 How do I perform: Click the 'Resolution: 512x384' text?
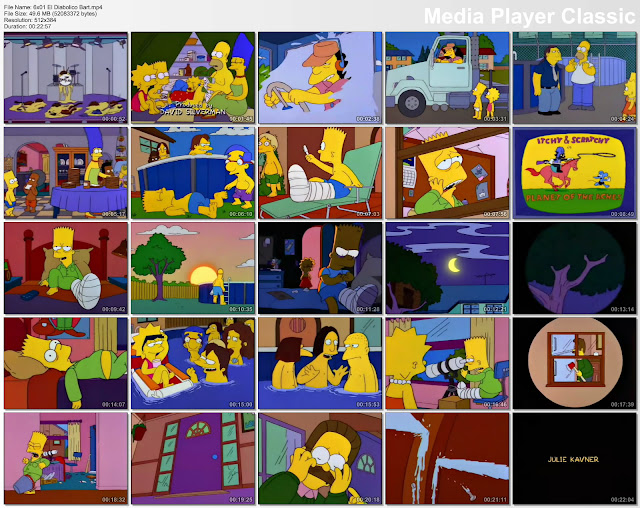click(30, 20)
